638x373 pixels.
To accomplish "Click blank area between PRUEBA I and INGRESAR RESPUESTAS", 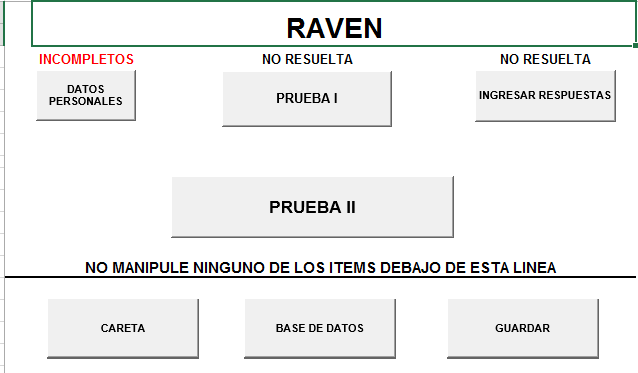I will [x=433, y=98].
